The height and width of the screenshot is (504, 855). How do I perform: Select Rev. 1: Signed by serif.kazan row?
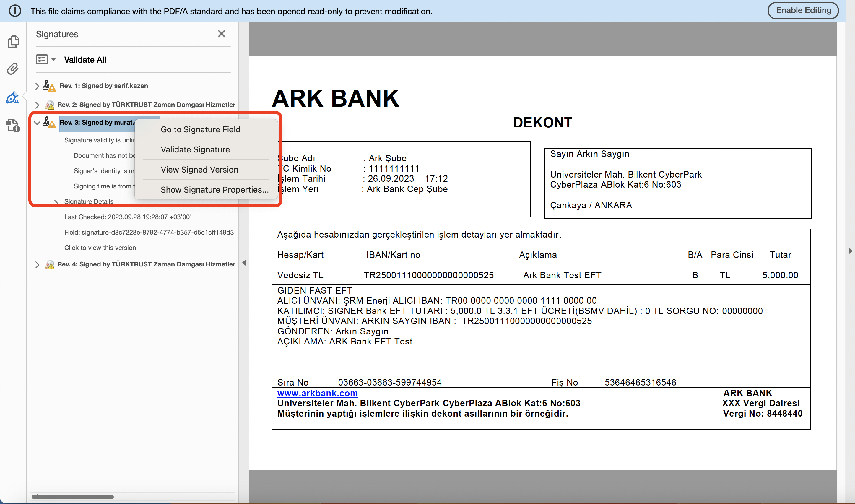[104, 86]
